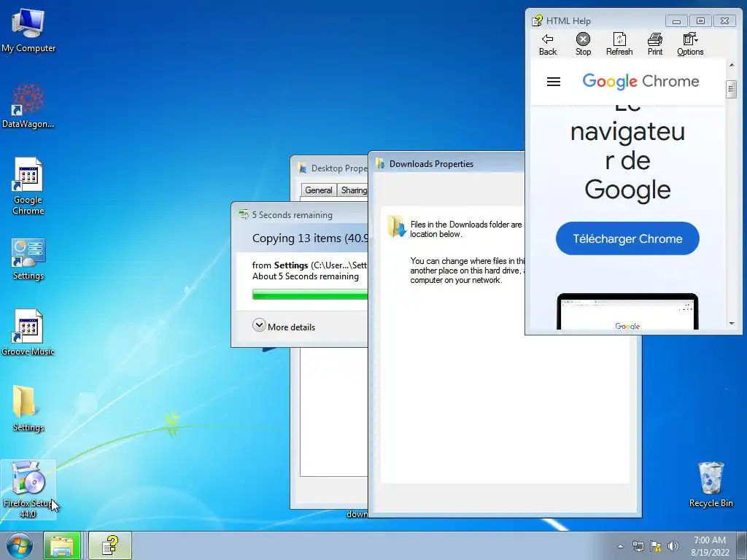Click the HTML Help title bar icon

click(538, 20)
